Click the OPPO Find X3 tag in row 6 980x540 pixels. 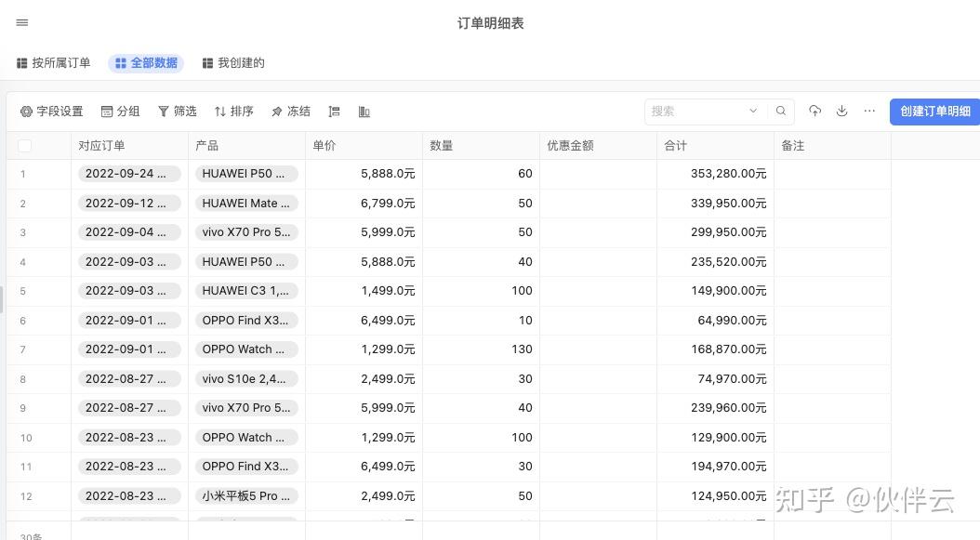click(x=246, y=320)
